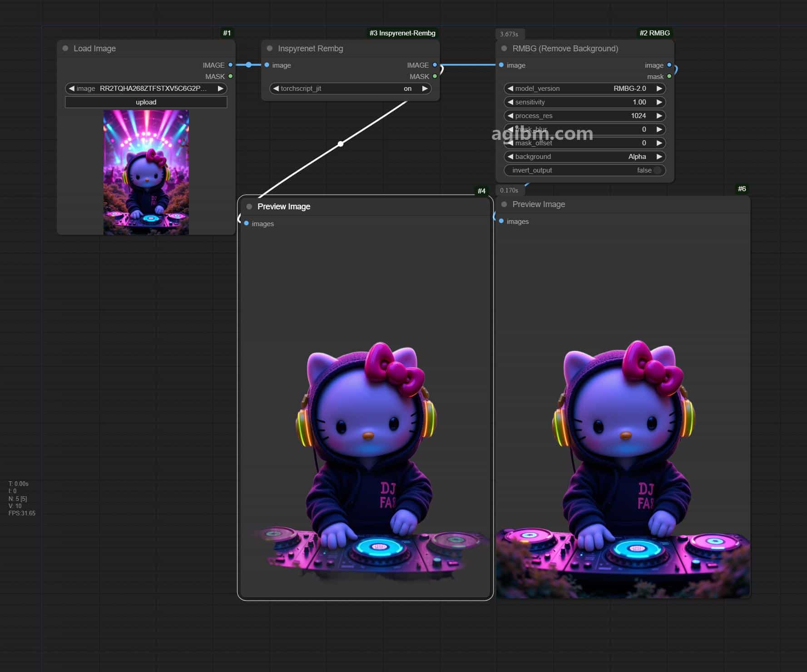Click the images input socket of preview #6
Screen dimensions: 807x672
501,221
